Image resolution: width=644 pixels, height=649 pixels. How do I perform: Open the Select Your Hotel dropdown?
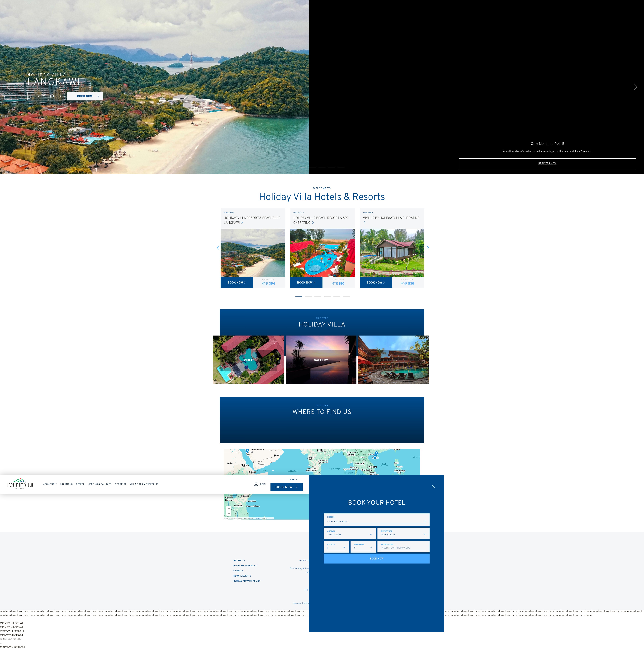[x=376, y=520]
